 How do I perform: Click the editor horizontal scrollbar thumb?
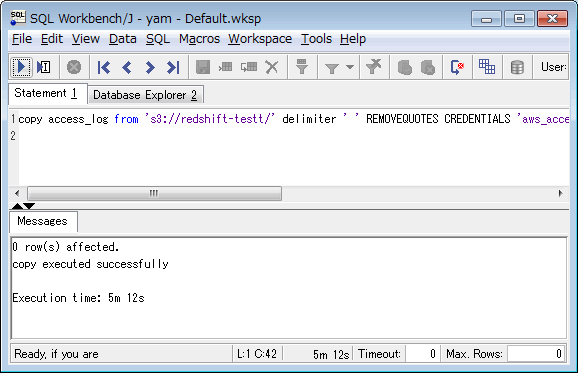tap(154, 193)
